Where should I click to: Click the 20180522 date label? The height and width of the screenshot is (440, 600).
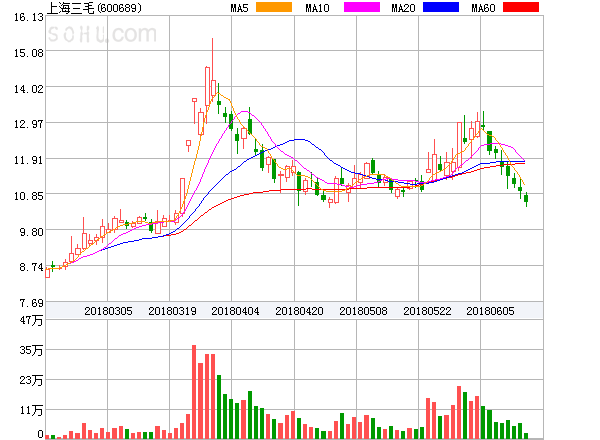coord(427,311)
